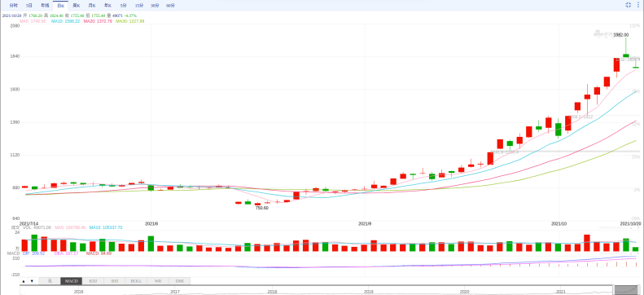Click the 2021/10 axis date label

(x=559, y=223)
